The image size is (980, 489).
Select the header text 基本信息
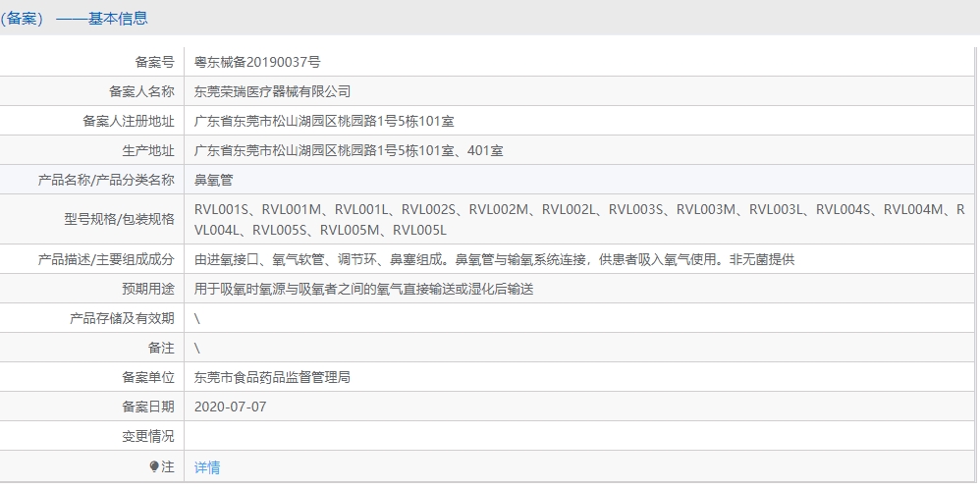click(x=118, y=18)
